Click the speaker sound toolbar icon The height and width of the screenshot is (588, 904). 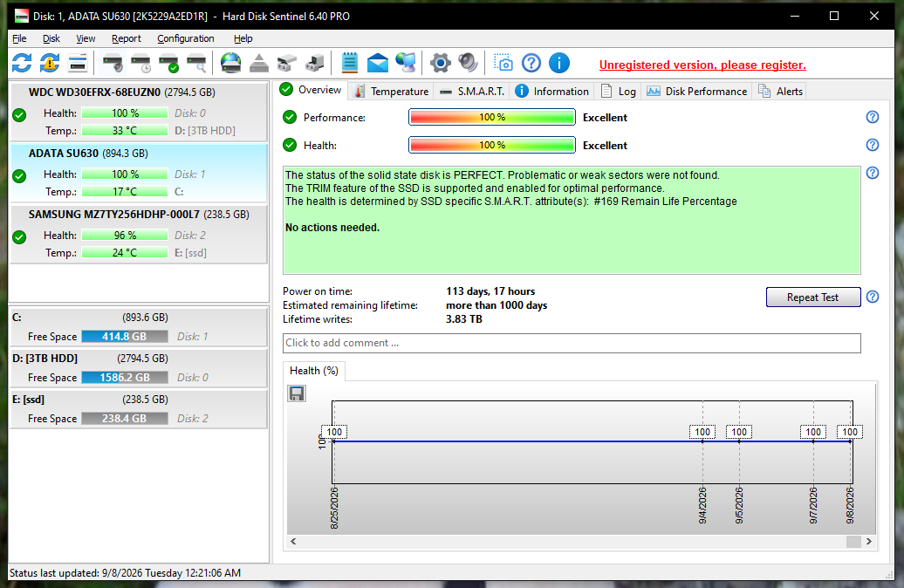[468, 63]
